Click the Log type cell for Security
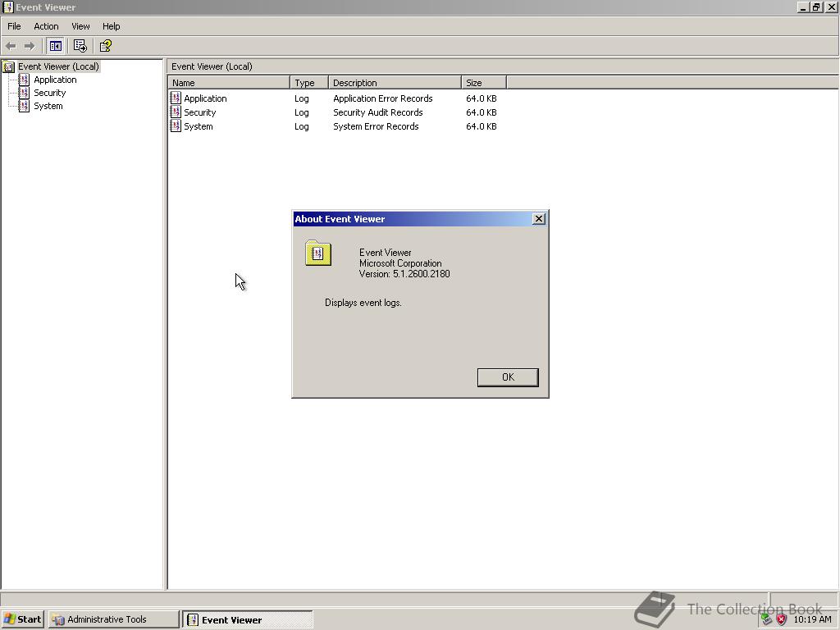 tap(302, 112)
